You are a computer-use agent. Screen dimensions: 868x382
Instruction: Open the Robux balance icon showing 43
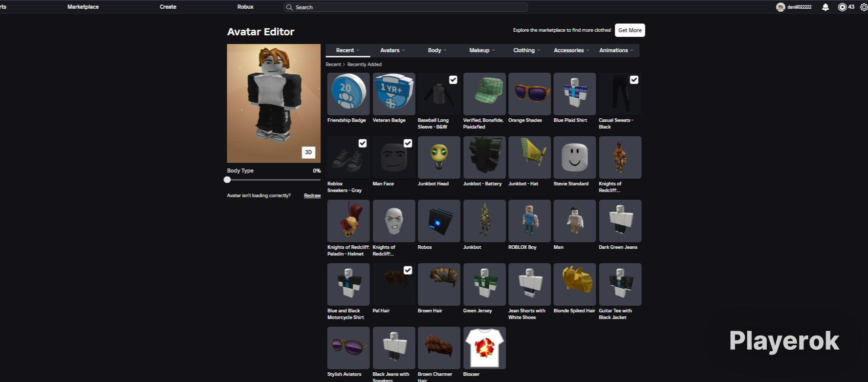[x=842, y=7]
